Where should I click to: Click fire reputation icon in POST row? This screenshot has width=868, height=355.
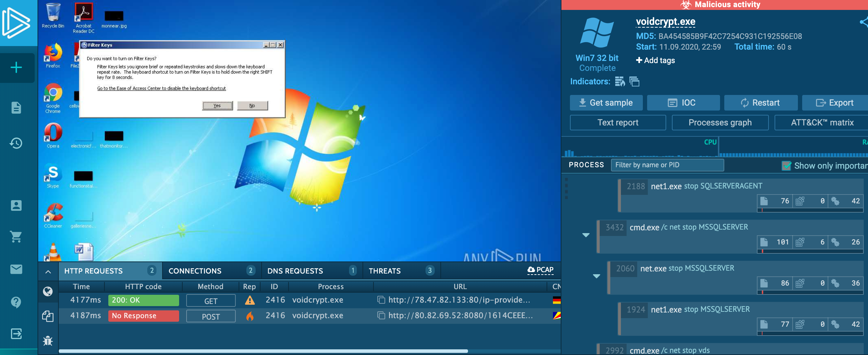pos(250,316)
